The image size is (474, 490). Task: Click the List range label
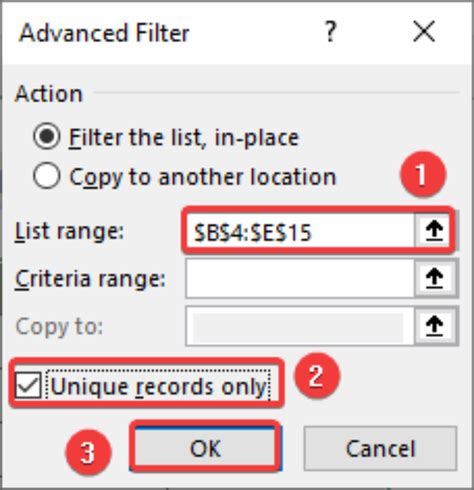[x=69, y=231]
